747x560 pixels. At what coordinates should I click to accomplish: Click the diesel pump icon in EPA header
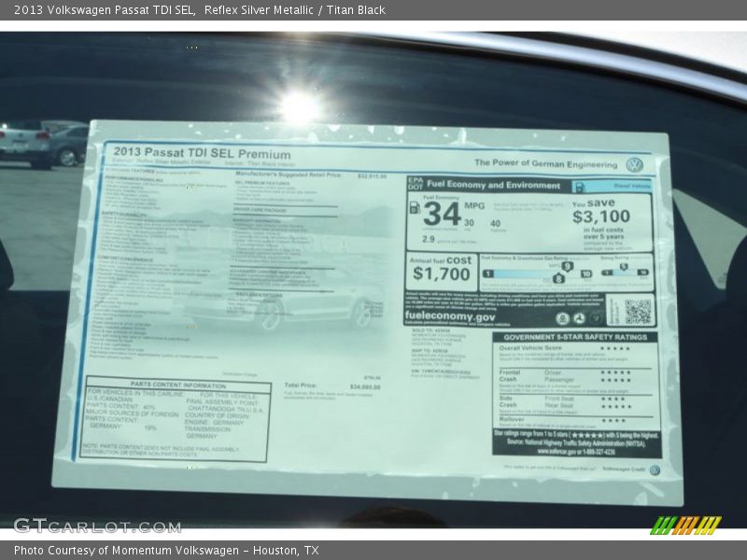pos(580,187)
